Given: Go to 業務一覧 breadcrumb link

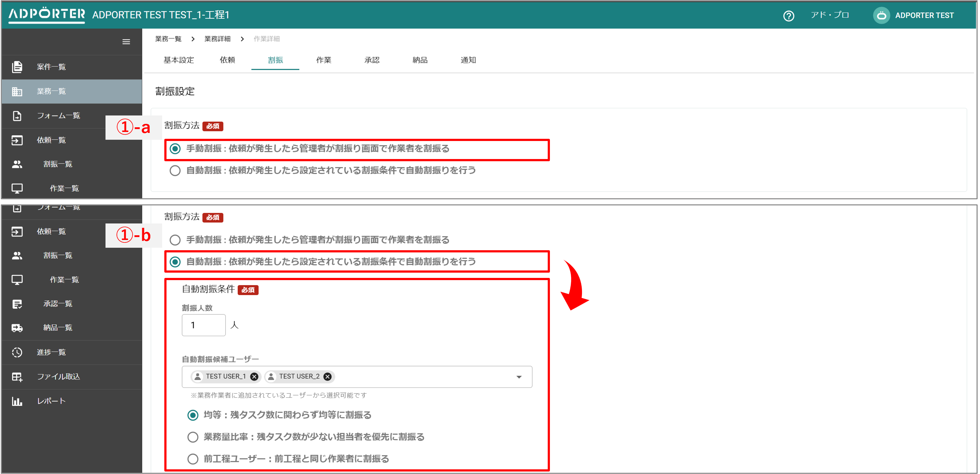Looking at the screenshot, I should pyautogui.click(x=168, y=39).
